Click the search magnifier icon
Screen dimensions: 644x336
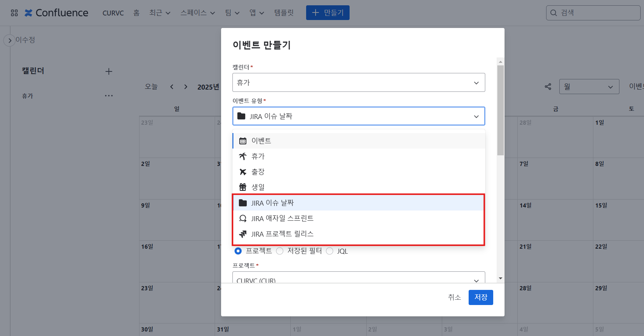553,13
